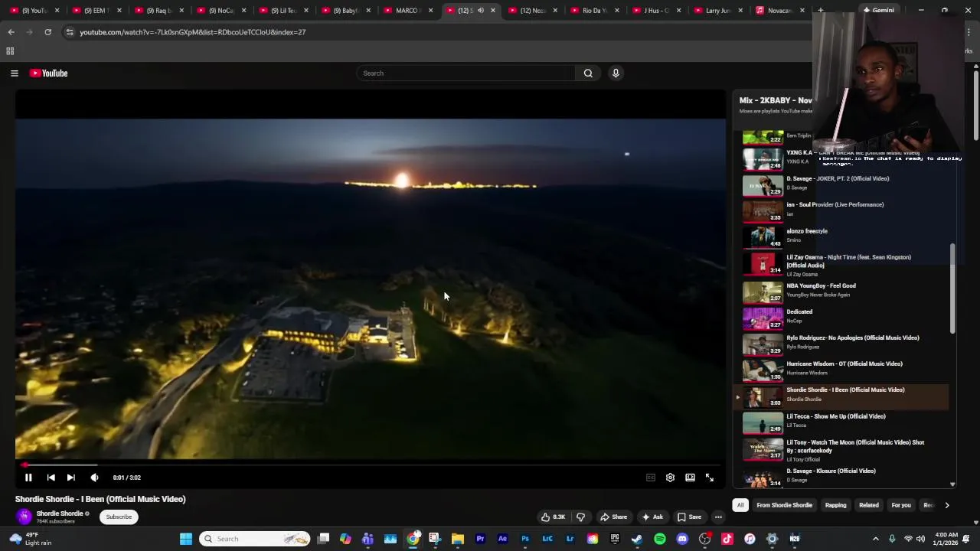
Task: Click the browser address bar URL
Action: pyautogui.click(x=193, y=32)
